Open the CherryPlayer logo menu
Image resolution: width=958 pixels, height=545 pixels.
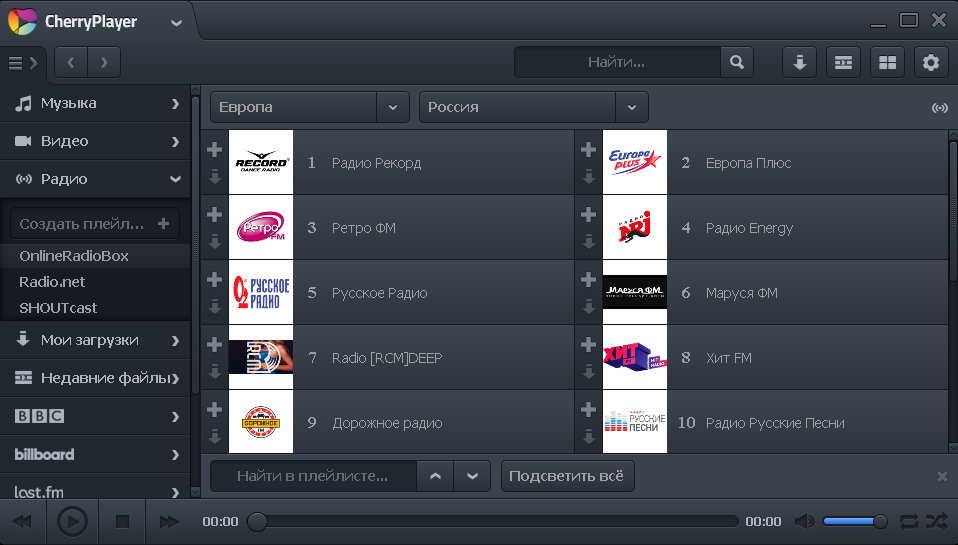23,21
